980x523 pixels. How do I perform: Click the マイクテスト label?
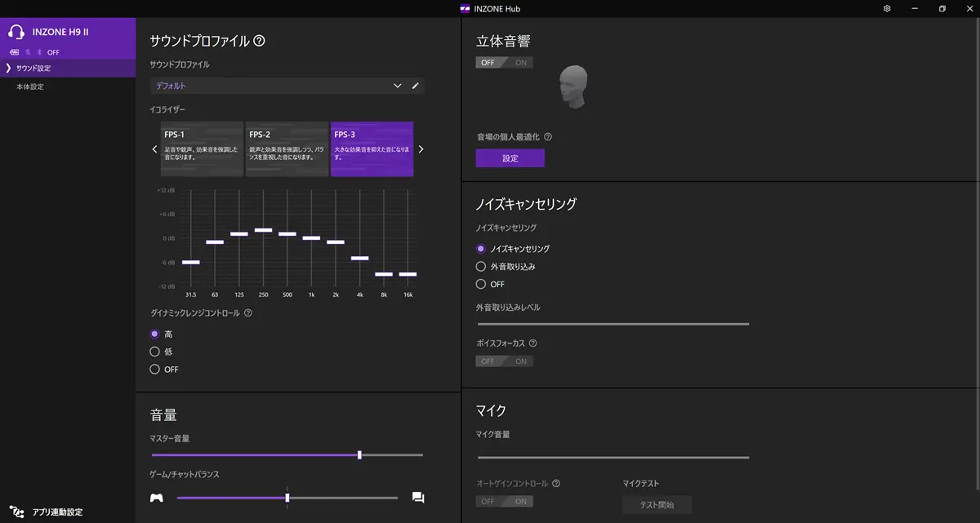(641, 484)
